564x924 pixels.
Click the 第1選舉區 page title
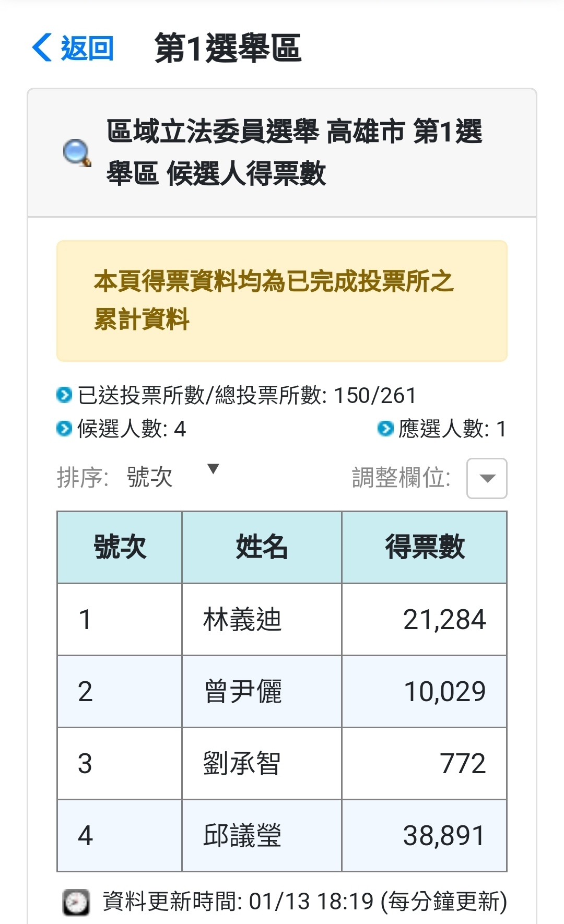point(228,48)
